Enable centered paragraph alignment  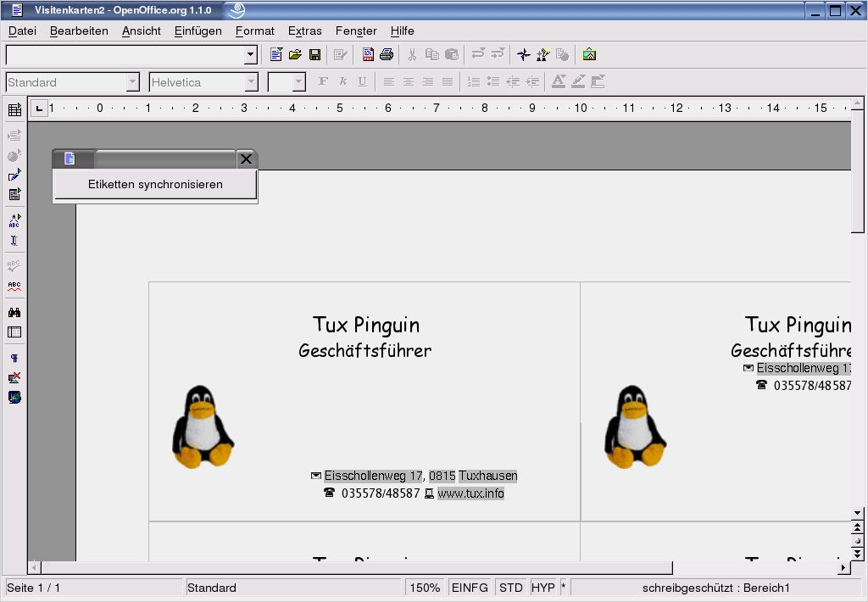(408, 81)
